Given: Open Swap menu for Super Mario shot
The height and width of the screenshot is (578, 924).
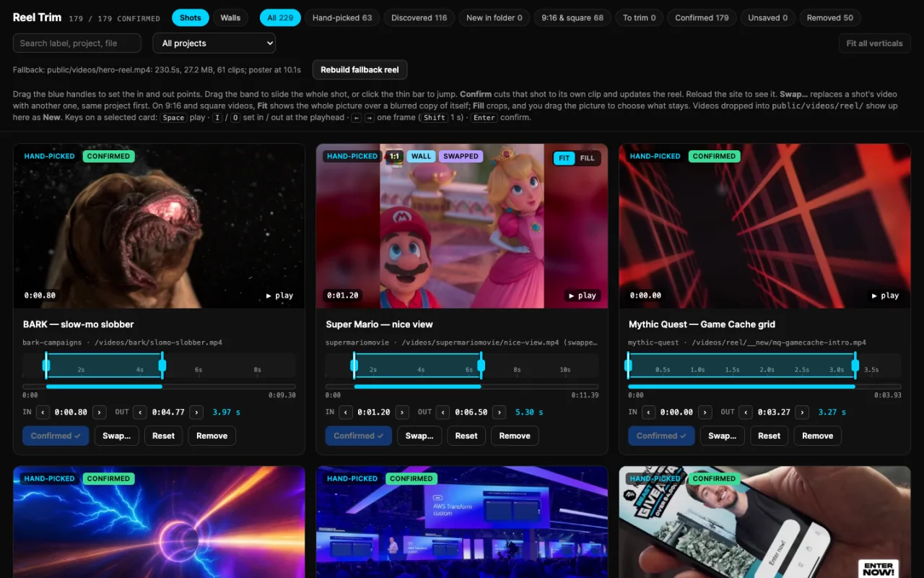Looking at the screenshot, I should tap(419, 436).
